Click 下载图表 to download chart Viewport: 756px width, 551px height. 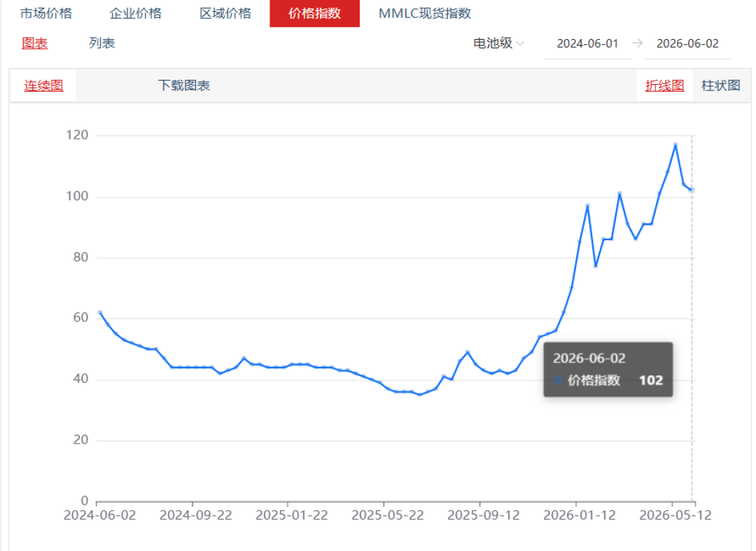pyautogui.click(x=183, y=86)
